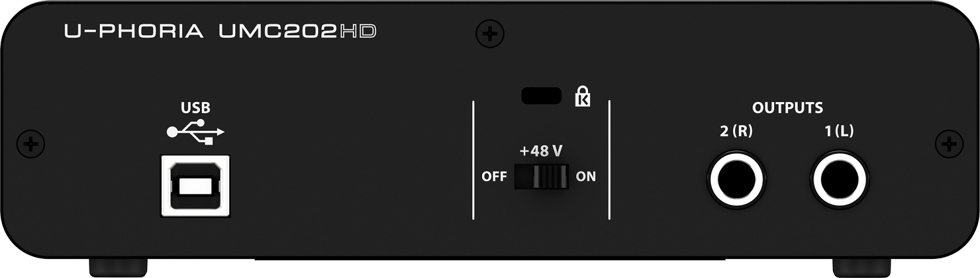The width and height of the screenshot is (980, 278).
Task: Click the top center screw
Action: tap(486, 32)
